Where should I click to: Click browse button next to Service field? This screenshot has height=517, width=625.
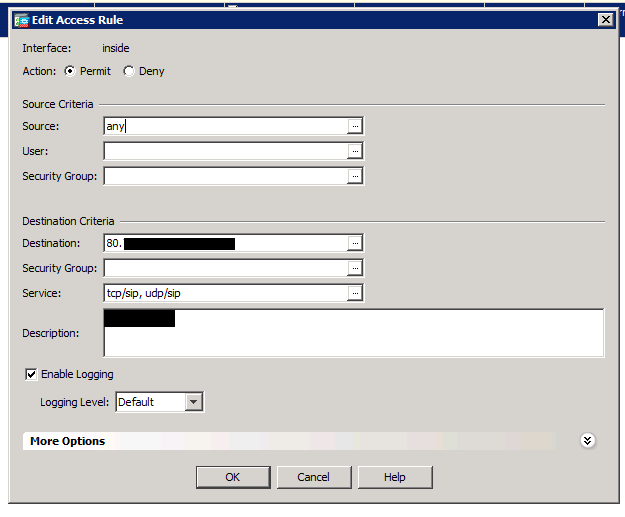[354, 293]
